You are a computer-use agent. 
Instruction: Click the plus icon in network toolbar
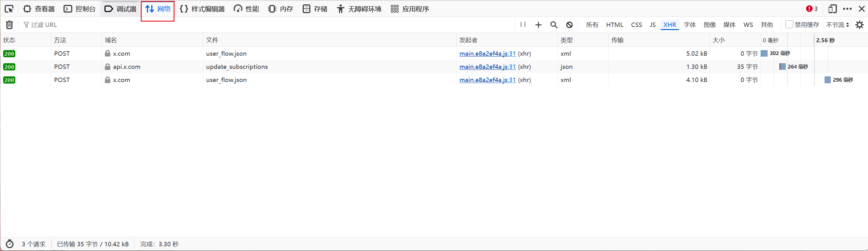coord(538,25)
